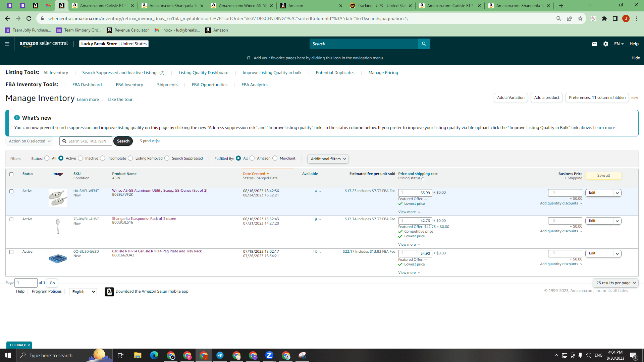Open the All Inventory listing tool
The width and height of the screenshot is (644, 362).
tap(56, 73)
